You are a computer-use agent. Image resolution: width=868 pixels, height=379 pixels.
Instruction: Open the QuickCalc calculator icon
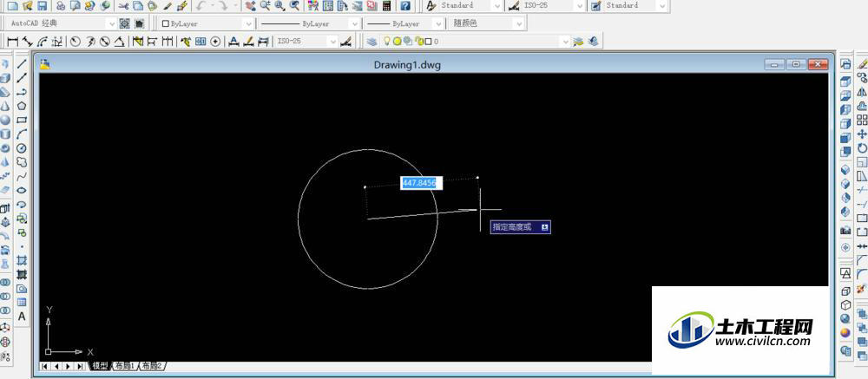click(x=386, y=6)
